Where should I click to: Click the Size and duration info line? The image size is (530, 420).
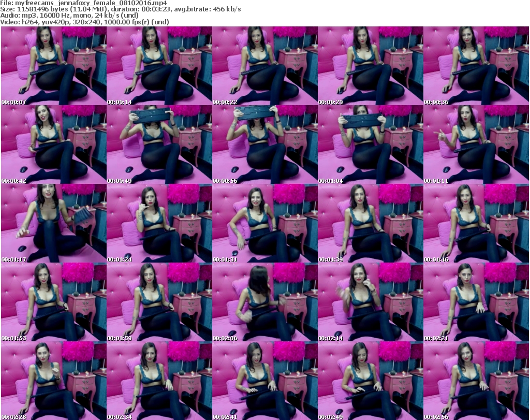pos(120,9)
